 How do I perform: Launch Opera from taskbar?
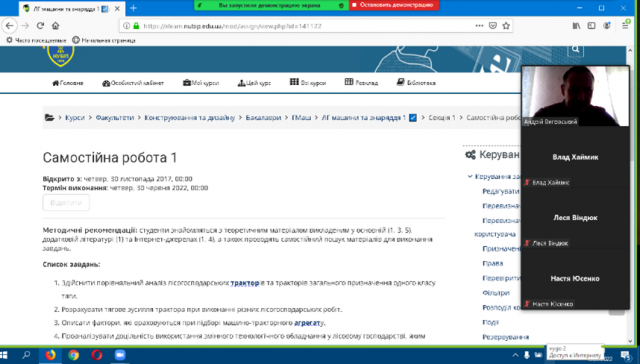coord(97,355)
